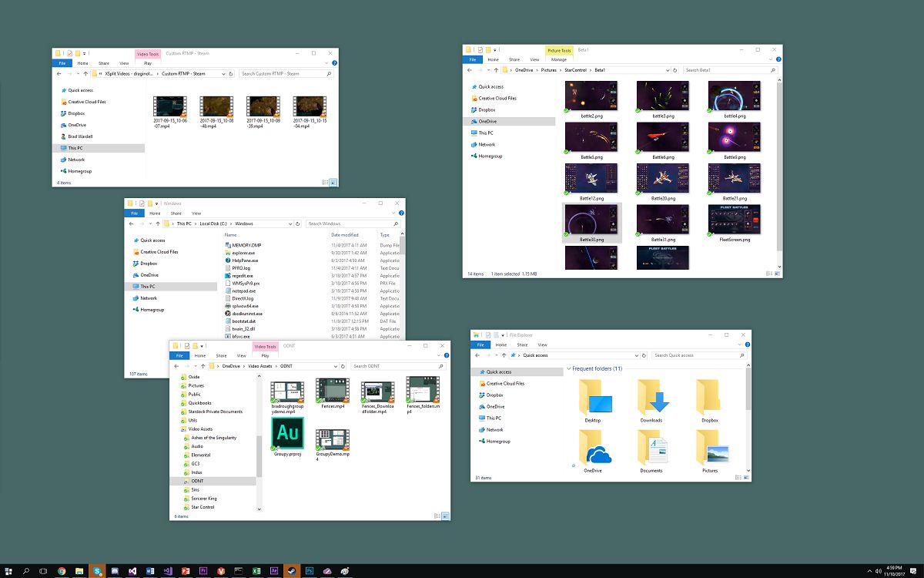Viewport: 924px width, 578px height.
Task: Click the taskbar clock showing 4:59 PM
Action: (894, 571)
